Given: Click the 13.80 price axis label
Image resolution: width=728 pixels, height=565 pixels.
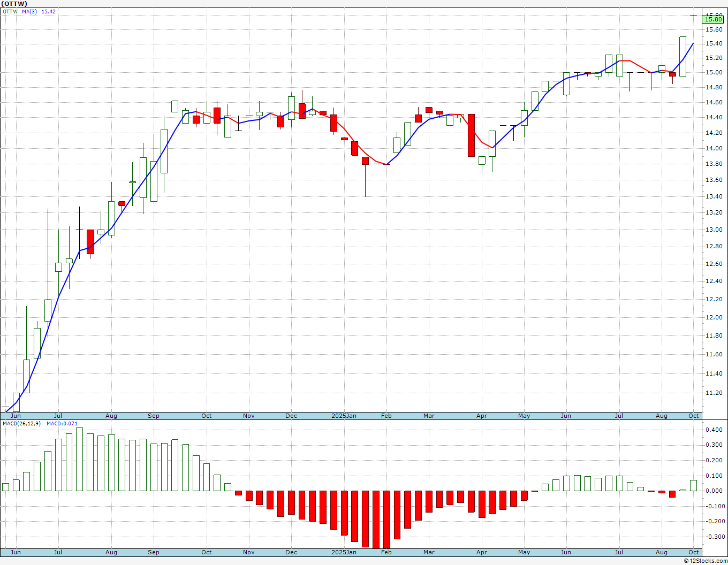Looking at the screenshot, I should click(x=714, y=164).
